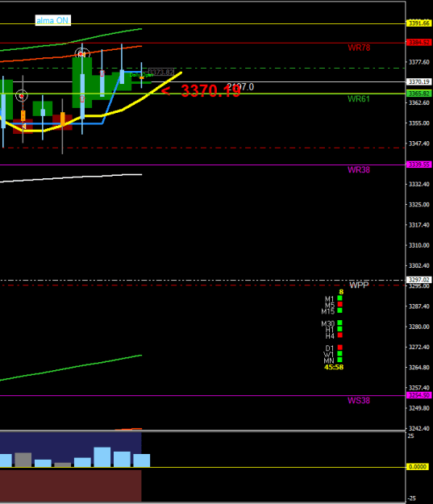Screen dimensions: 433x504
Task: Select the WR61 level label
Action: [359, 99]
